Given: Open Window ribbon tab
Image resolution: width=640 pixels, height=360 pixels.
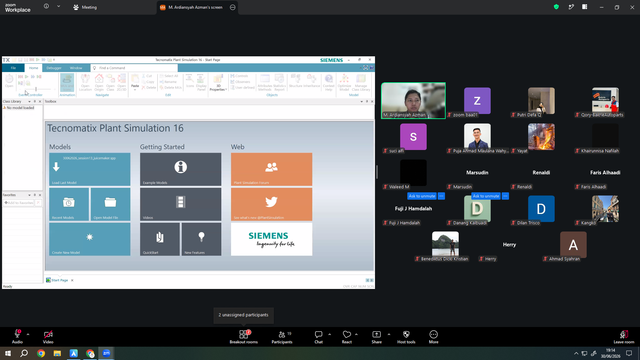Looking at the screenshot, I should click(x=76, y=68).
